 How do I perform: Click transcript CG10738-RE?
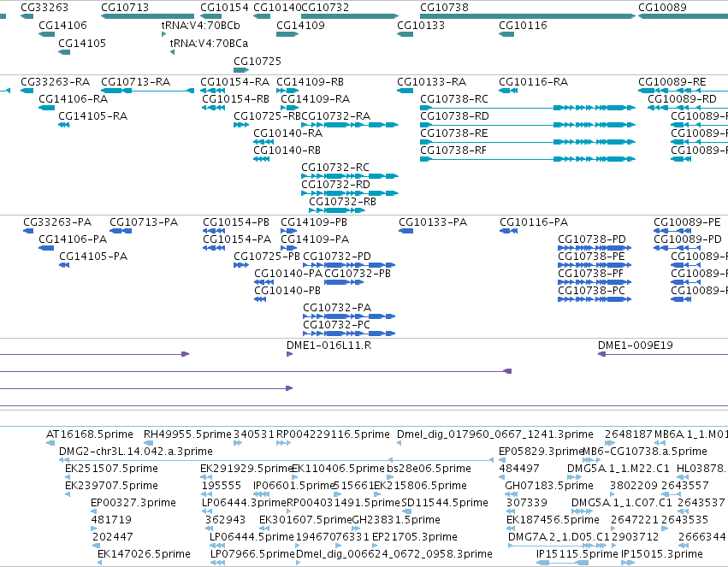[x=454, y=133]
